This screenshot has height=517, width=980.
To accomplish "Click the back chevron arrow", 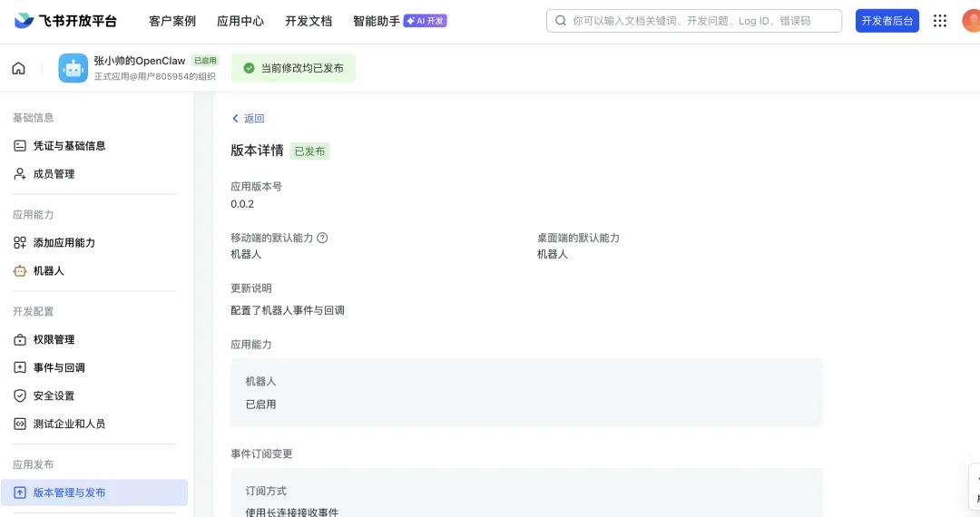I will pos(236,118).
